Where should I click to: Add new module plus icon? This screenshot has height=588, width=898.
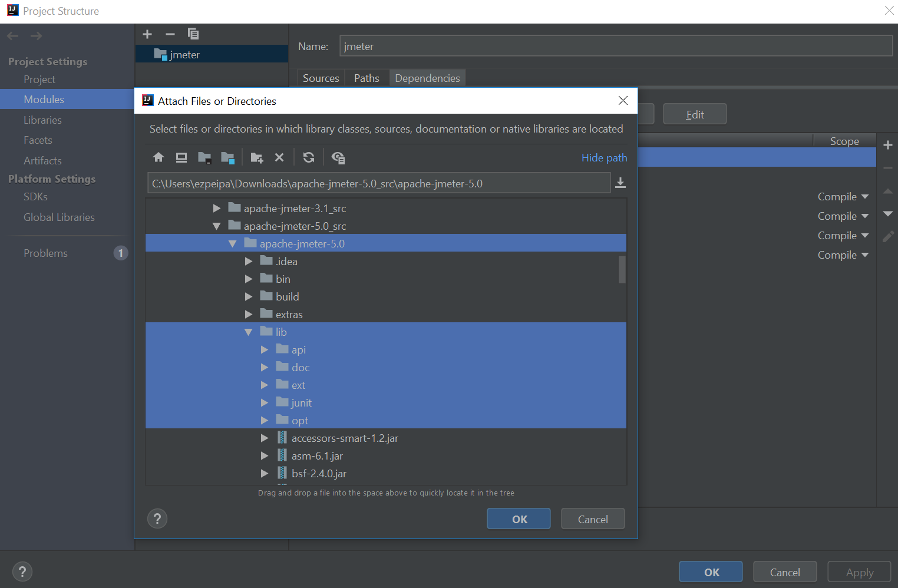[x=148, y=34]
